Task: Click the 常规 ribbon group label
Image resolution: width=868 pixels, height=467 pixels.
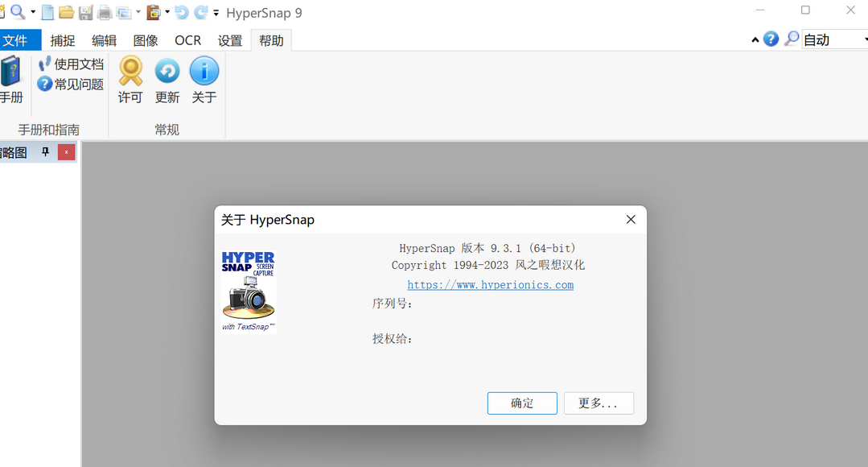Action: [x=167, y=130]
